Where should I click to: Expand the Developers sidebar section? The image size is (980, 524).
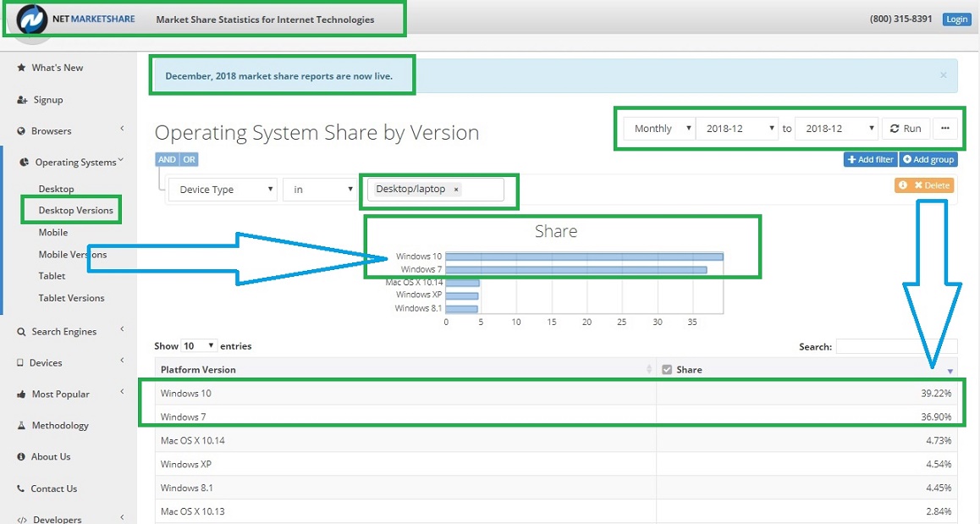122,517
